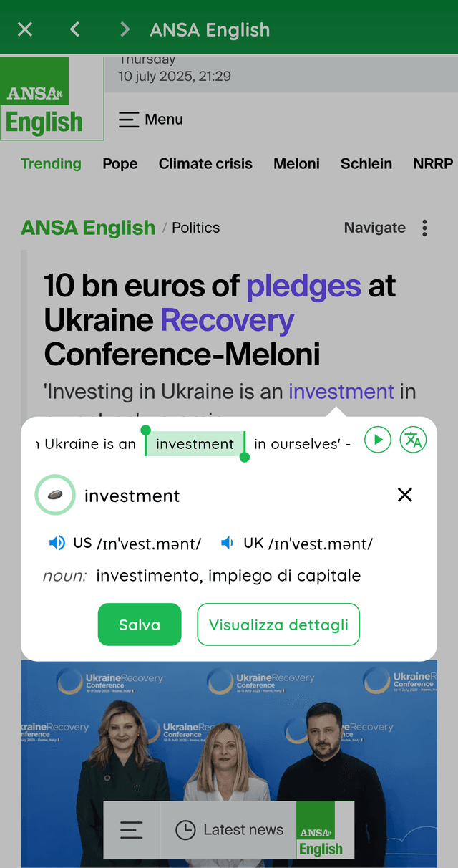Save the word with Salva button
The width and height of the screenshot is (458, 868).
[140, 625]
